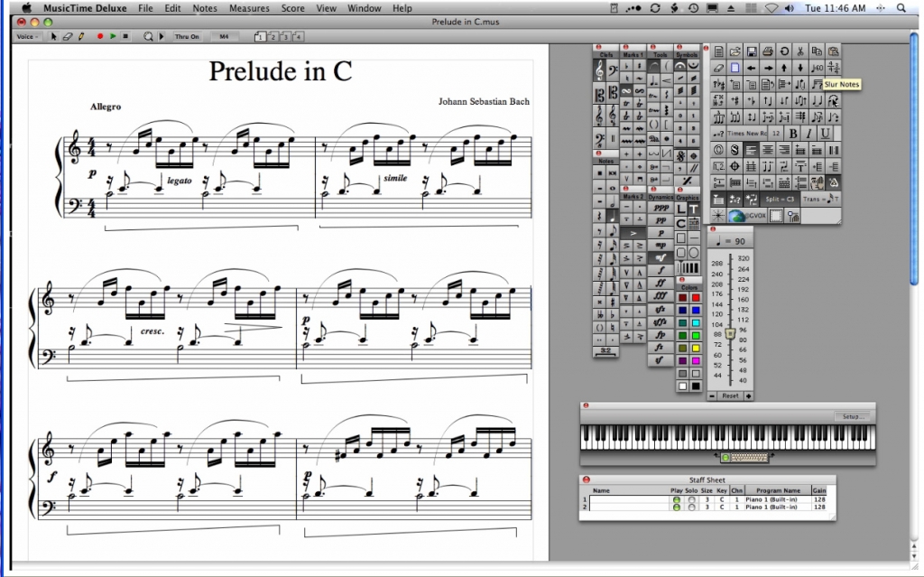
Task: Enable Solo for staff 1 in Staff Sheet
Action: [692, 499]
